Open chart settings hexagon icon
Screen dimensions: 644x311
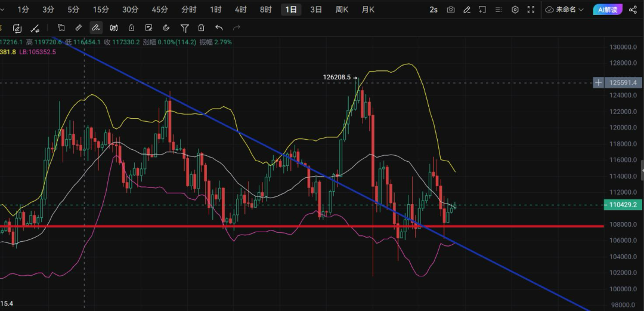click(x=515, y=10)
